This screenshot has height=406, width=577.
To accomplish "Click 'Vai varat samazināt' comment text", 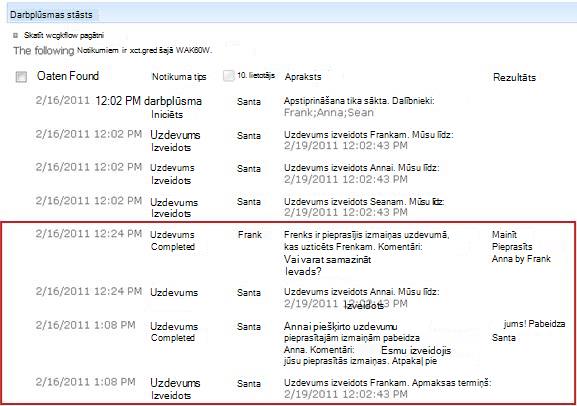I will tap(327, 260).
